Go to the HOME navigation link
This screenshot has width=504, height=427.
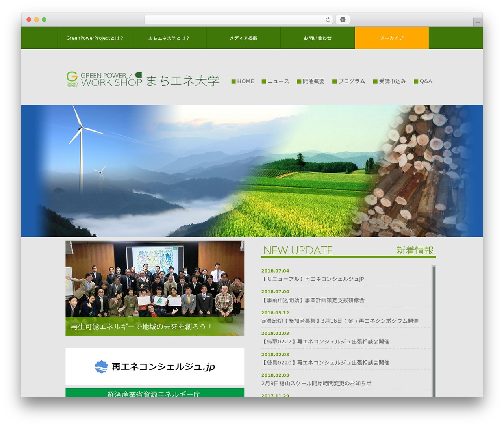[x=243, y=81]
